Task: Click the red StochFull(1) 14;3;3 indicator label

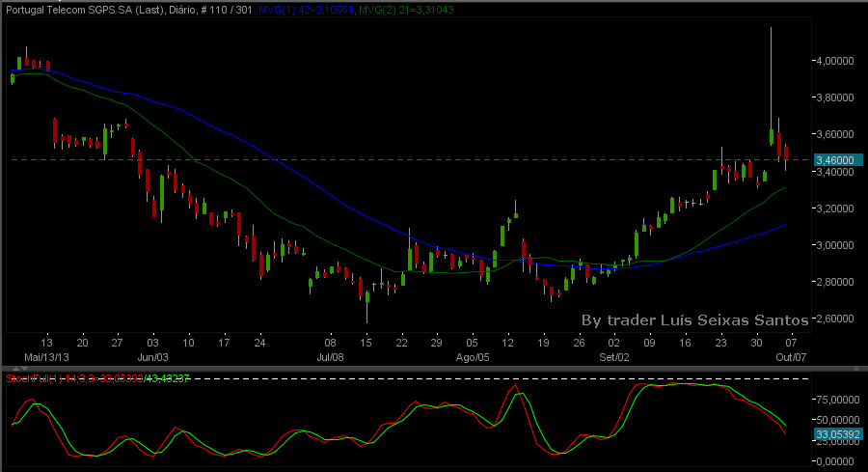Action: (74, 378)
